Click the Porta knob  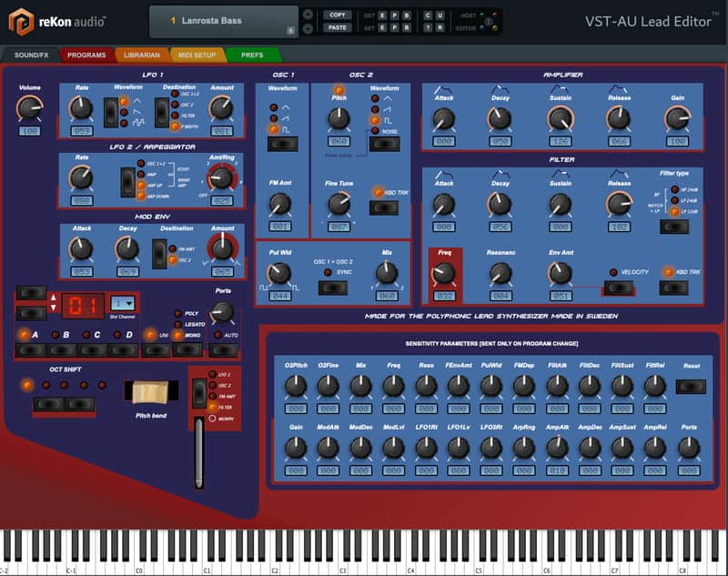pyautogui.click(x=223, y=312)
